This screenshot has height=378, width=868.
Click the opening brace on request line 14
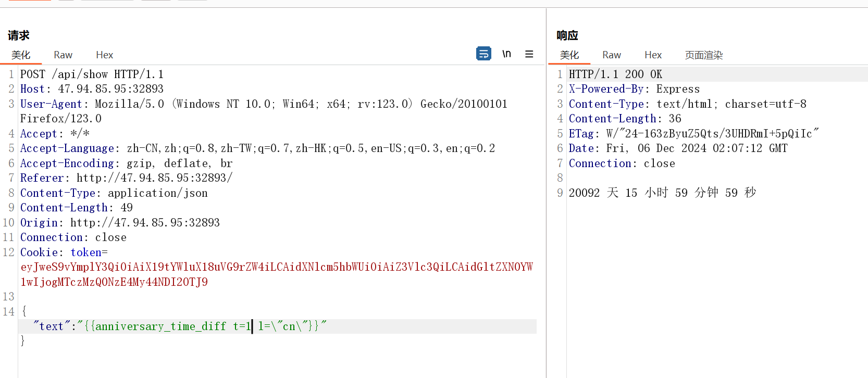tap(23, 311)
